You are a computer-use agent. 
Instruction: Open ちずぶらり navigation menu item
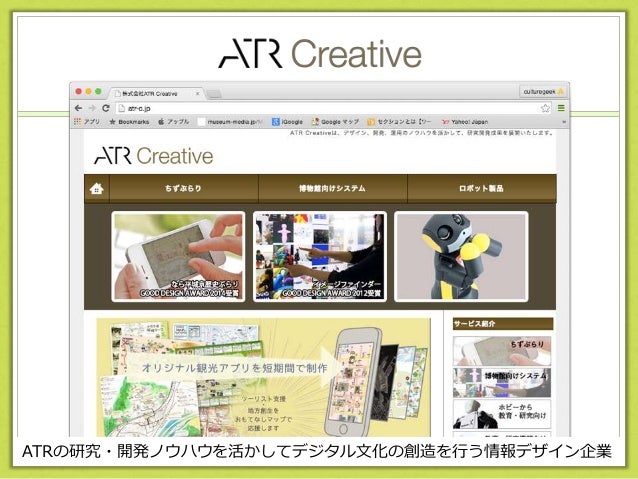[184, 188]
